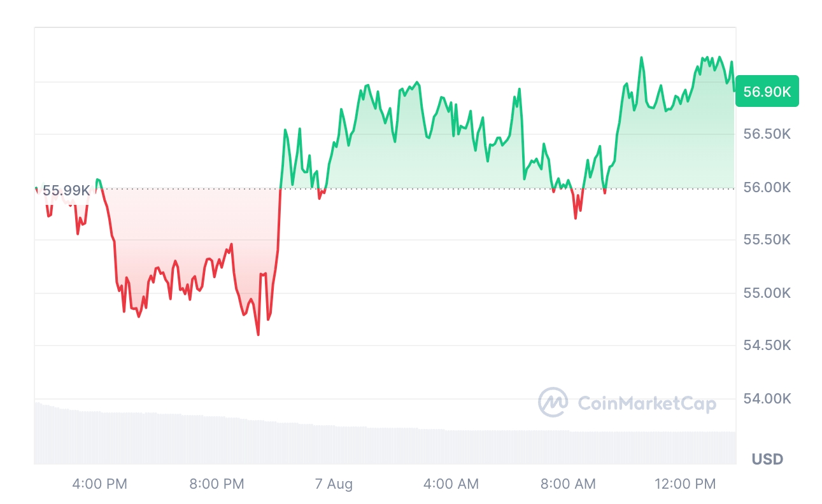Click the 12:00 PM time marker
Screen dimensions: 822x504
pyautogui.click(x=685, y=484)
